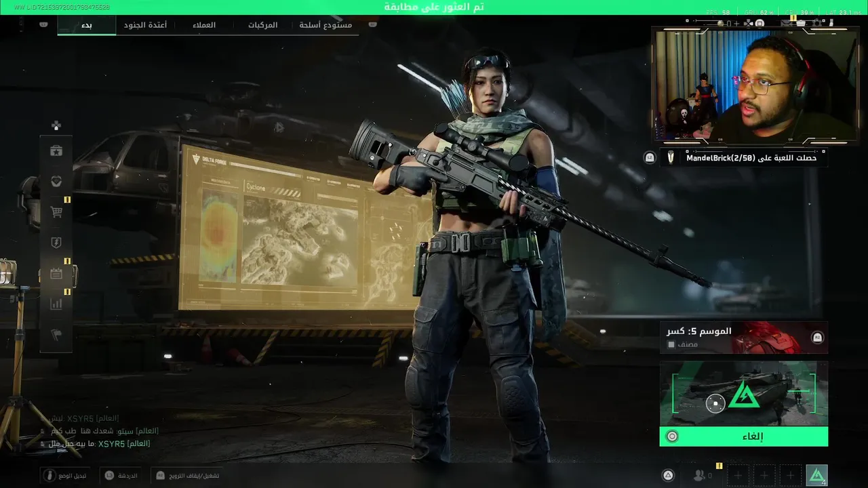Open the heart badge icon in sidebar
868x488 pixels.
(56, 181)
